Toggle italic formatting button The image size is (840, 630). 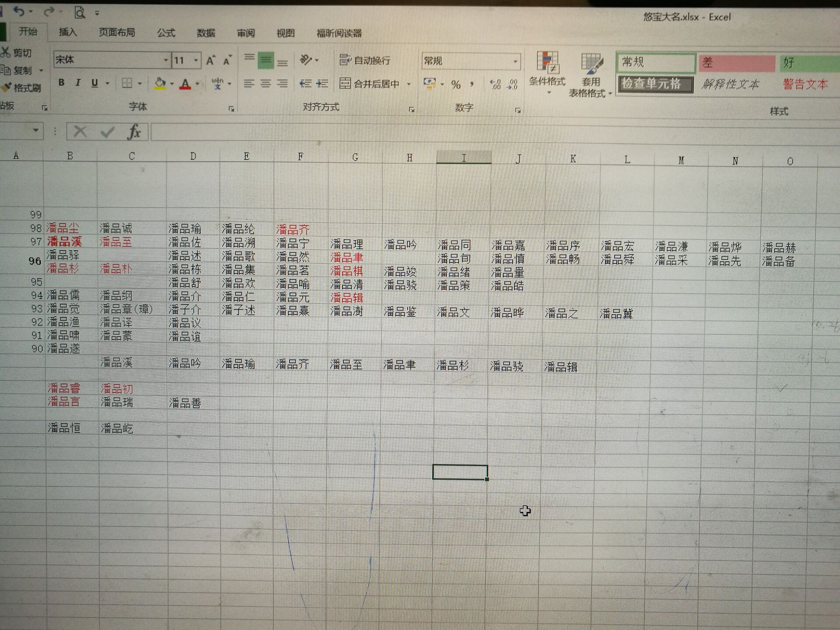(78, 82)
